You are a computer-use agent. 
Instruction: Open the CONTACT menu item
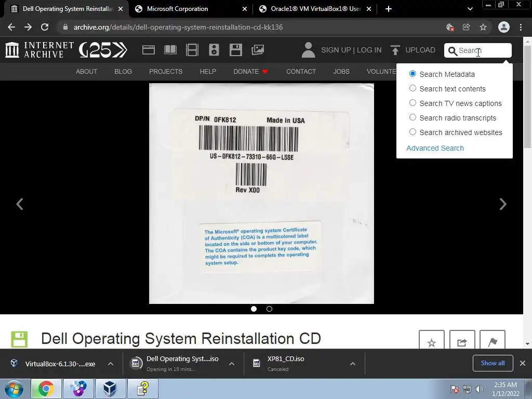pos(301,72)
